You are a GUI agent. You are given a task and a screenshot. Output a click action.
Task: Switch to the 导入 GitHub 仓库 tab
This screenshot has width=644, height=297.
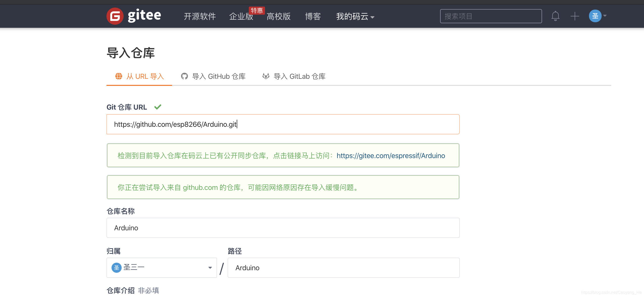(x=219, y=76)
